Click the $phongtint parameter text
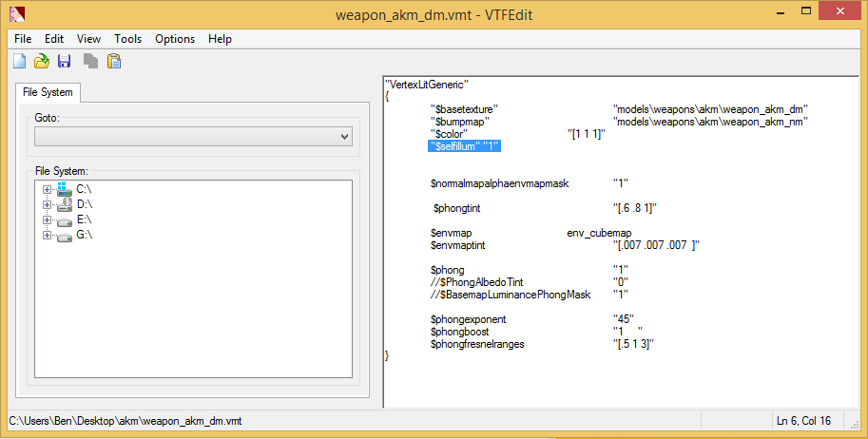The width and height of the screenshot is (868, 439). tap(456, 208)
